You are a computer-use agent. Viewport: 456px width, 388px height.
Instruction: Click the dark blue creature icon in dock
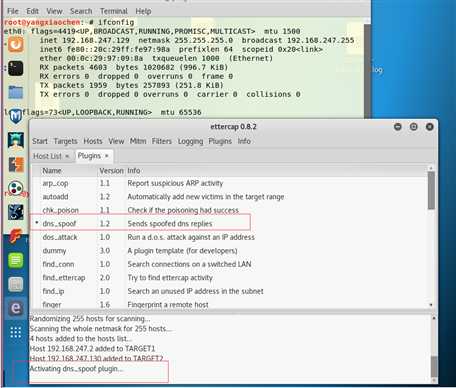pos(16,212)
